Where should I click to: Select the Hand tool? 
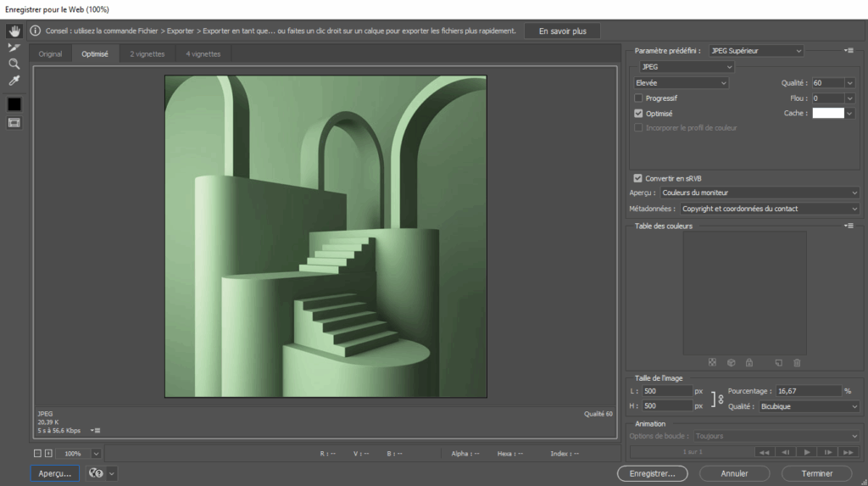click(x=14, y=31)
